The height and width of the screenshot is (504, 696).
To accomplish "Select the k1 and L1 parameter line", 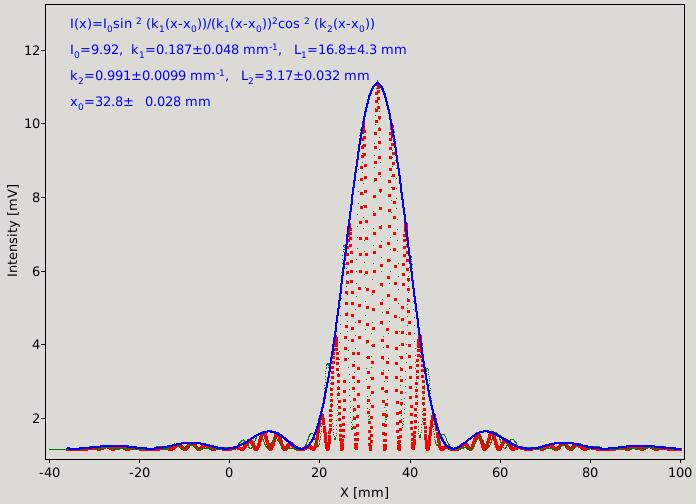I will click(x=238, y=50).
